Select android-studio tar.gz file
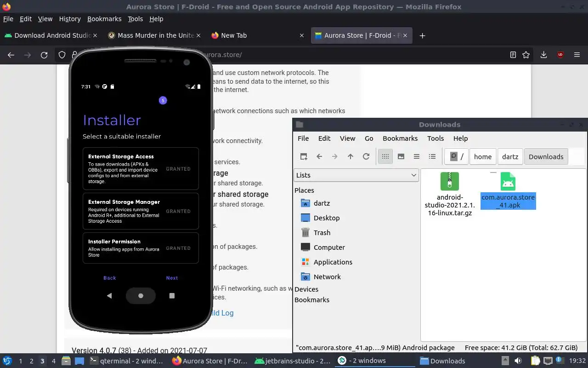This screenshot has height=368, width=588. 450,194
